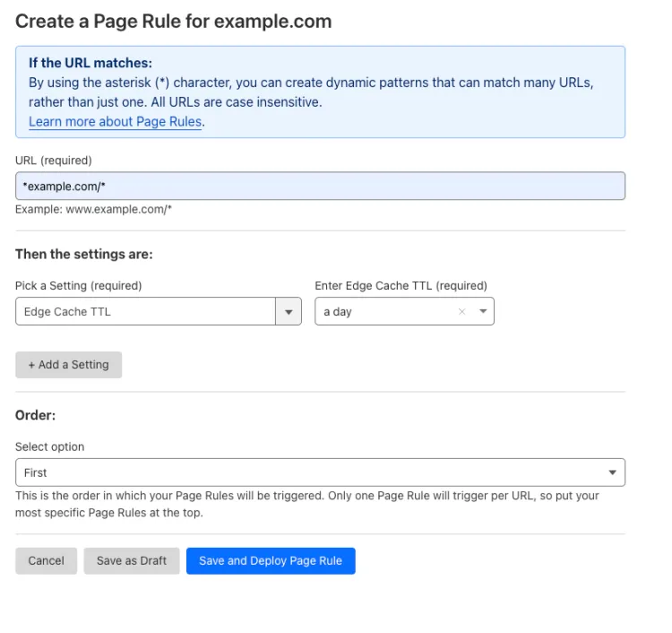Click the 'If the URL matches:' heading

pyautogui.click(x=90, y=63)
